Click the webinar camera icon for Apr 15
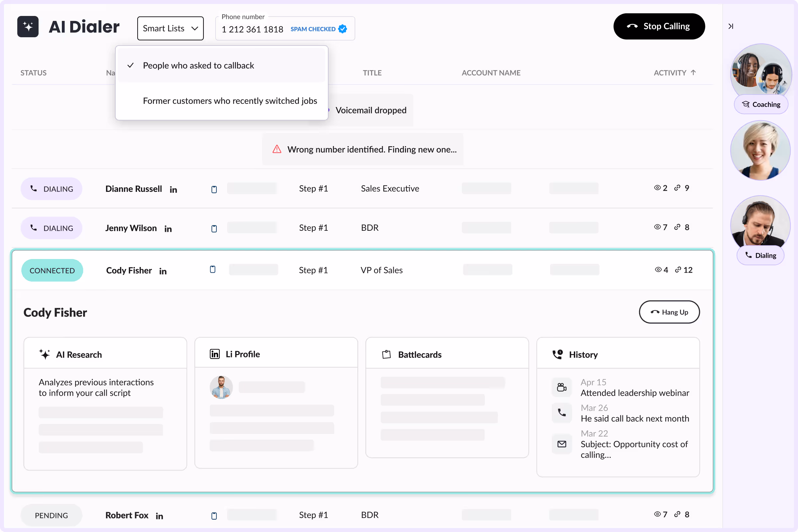Screen dimensions: 798x532 (562, 387)
